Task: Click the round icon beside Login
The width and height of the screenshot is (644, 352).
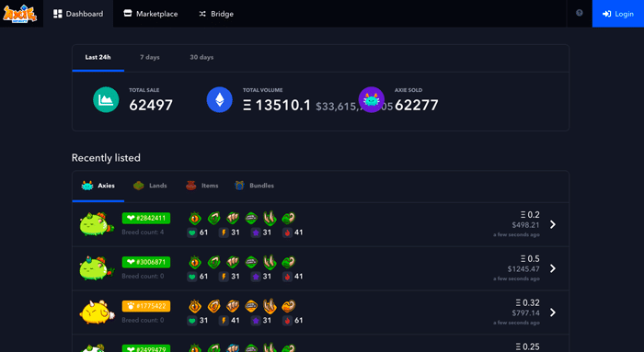Action: pos(579,13)
